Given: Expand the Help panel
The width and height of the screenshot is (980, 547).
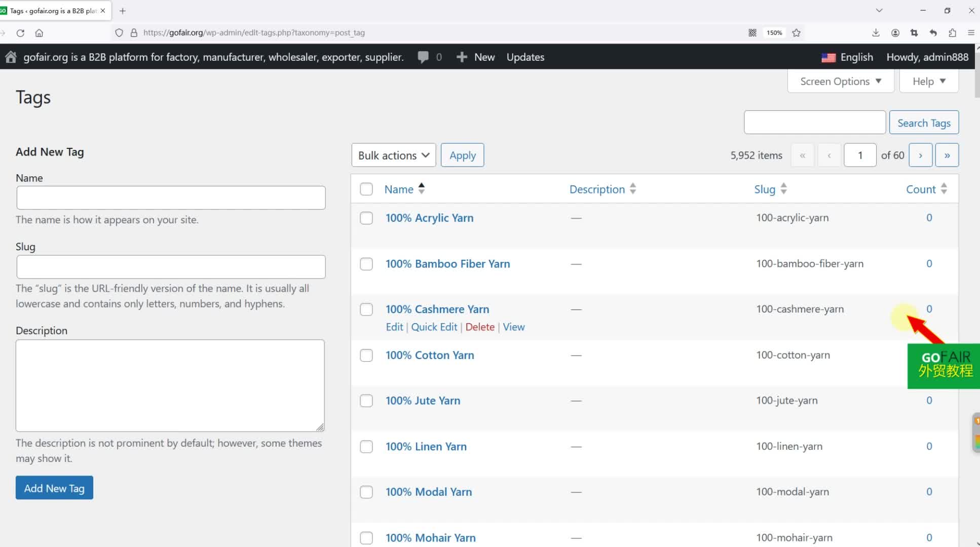Looking at the screenshot, I should coord(929,82).
